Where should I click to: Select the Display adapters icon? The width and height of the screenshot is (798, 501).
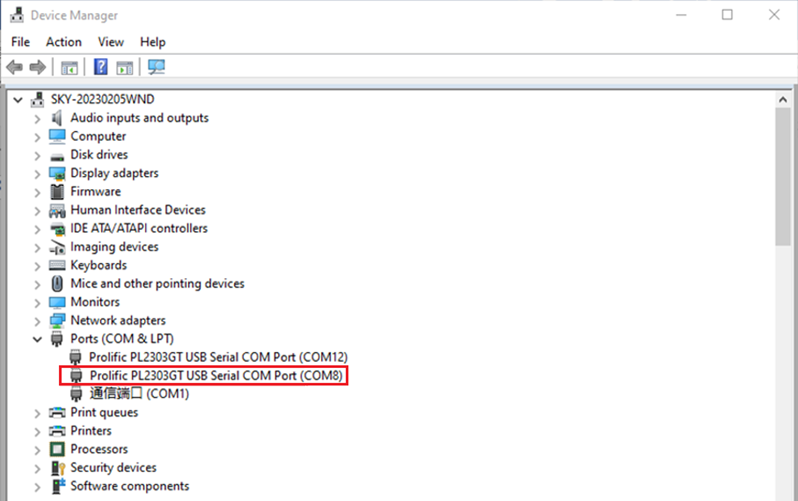58,173
